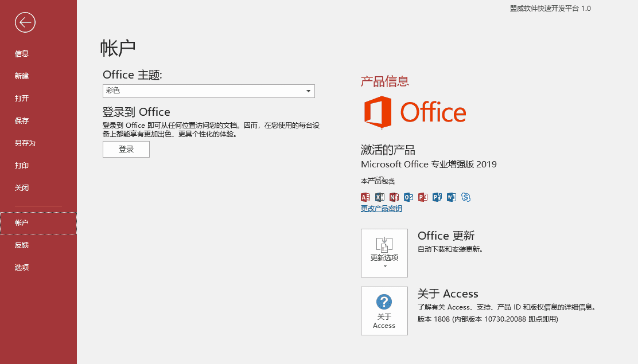638x364 pixels.
Task: Click the 关于 Access button
Action: 384,311
